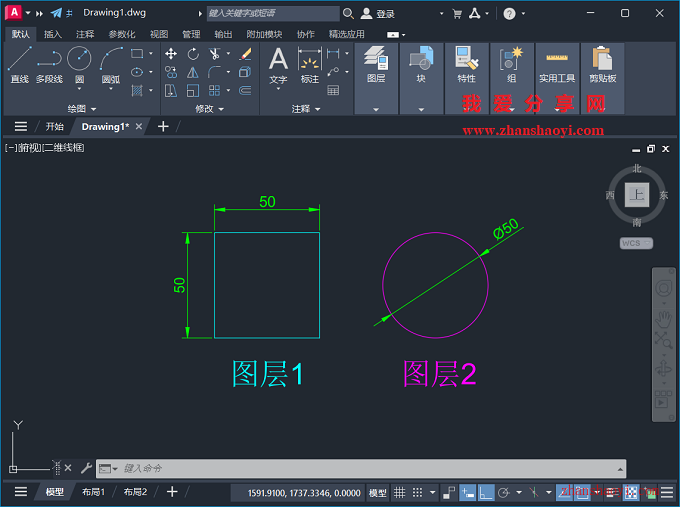Toggle grid display in status bar
The width and height of the screenshot is (680, 507).
[401, 492]
